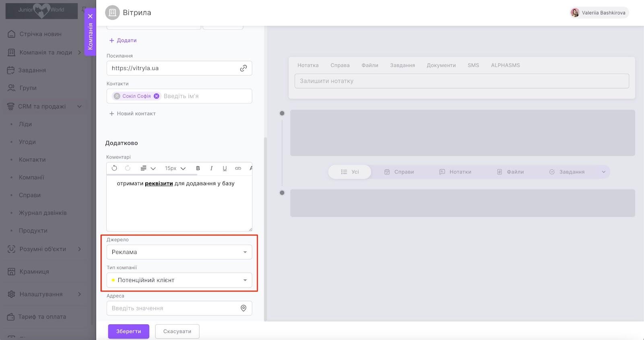
Task: Toggle italic formatting in comment toolbar
Action: (211, 168)
